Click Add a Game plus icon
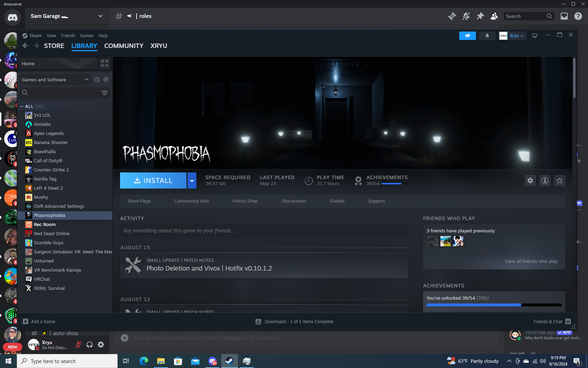Viewport: 588px width, 368px height. [x=26, y=321]
